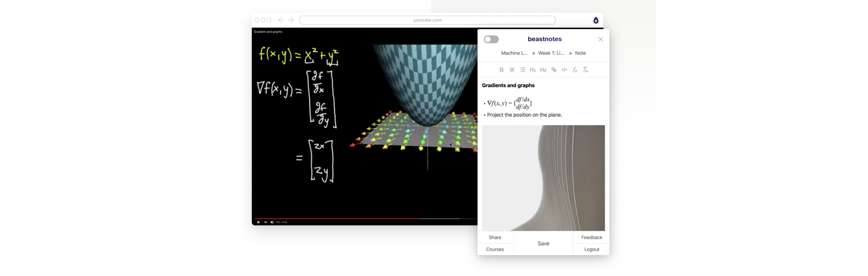Insert a hyperlink into the note
Screen dimensions: 868x276
554,70
